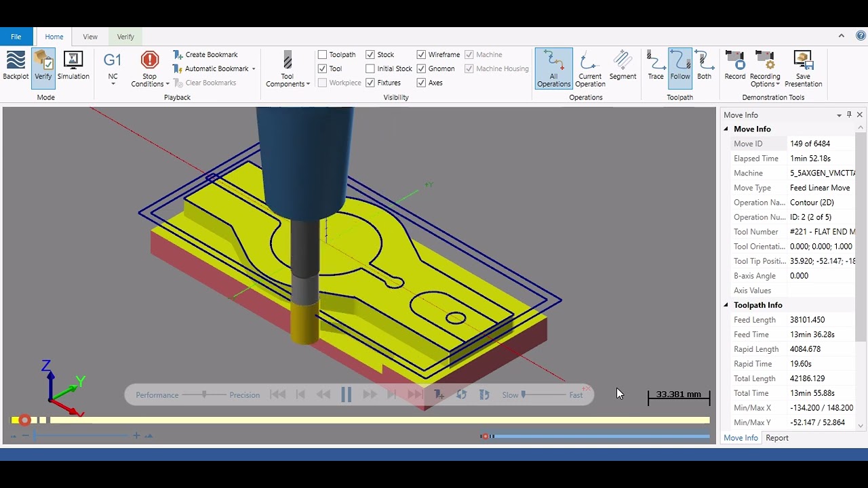Pause the simulation playback
The height and width of the screenshot is (488, 868).
click(346, 394)
